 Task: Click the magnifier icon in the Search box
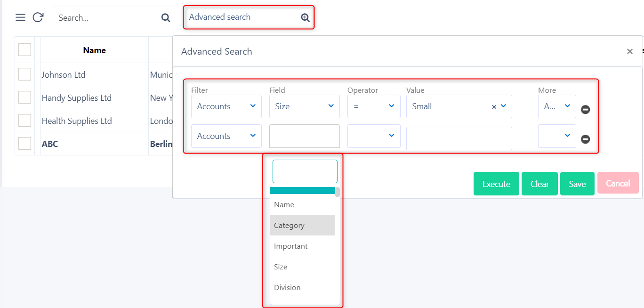point(165,17)
